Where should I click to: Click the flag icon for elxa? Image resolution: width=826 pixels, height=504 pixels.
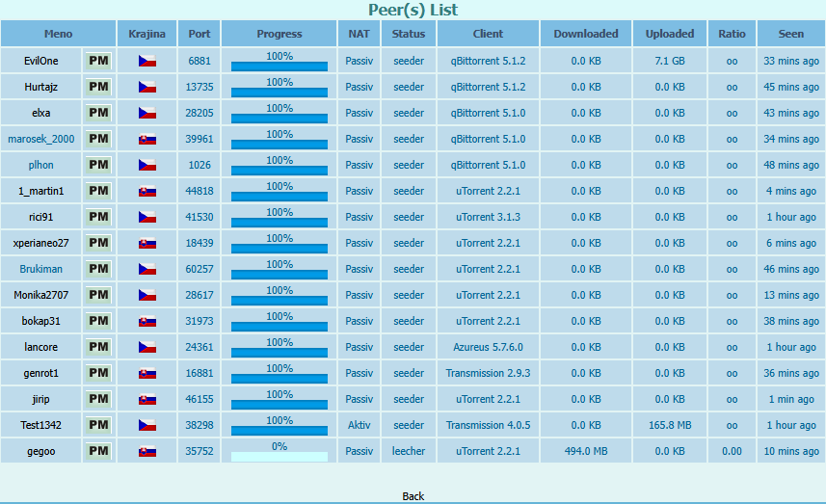147,113
